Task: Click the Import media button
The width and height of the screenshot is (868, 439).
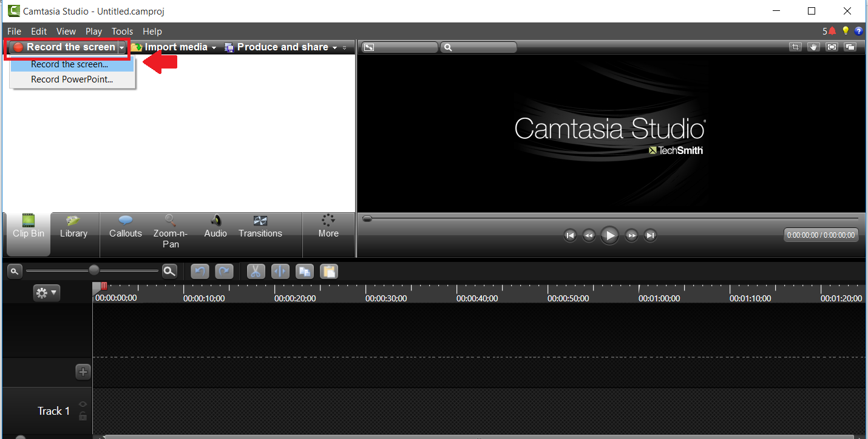Action: tap(169, 47)
